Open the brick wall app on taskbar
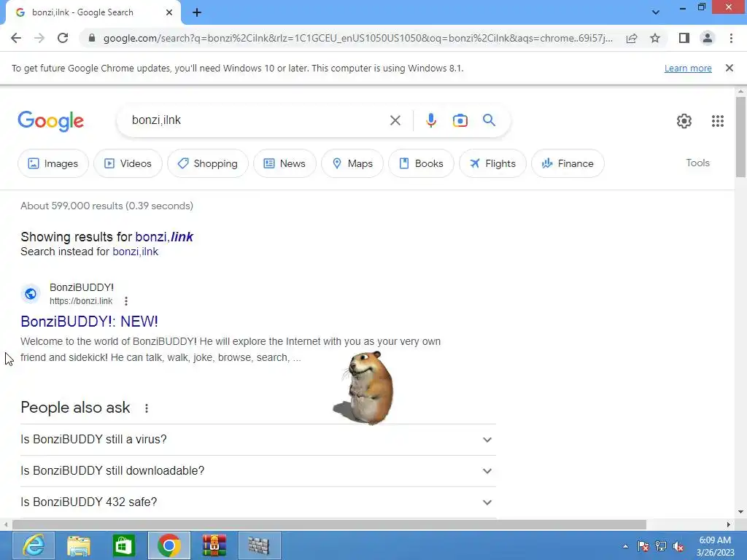747x560 pixels. tap(260, 545)
